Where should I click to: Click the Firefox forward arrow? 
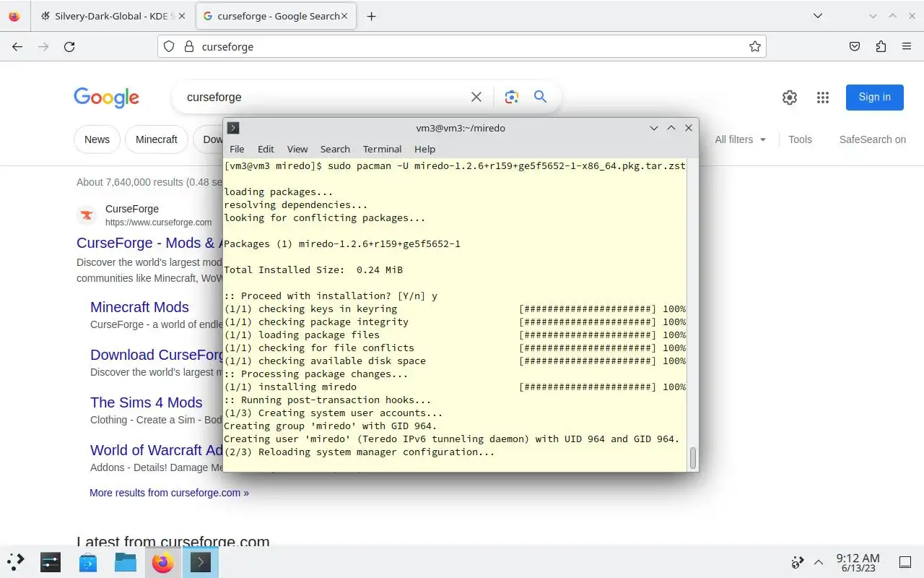pos(43,46)
